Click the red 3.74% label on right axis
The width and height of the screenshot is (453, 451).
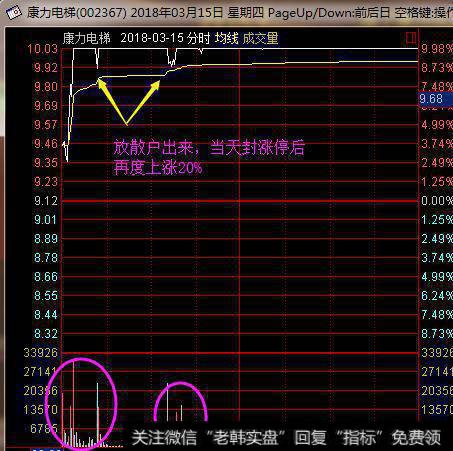[x=437, y=144]
